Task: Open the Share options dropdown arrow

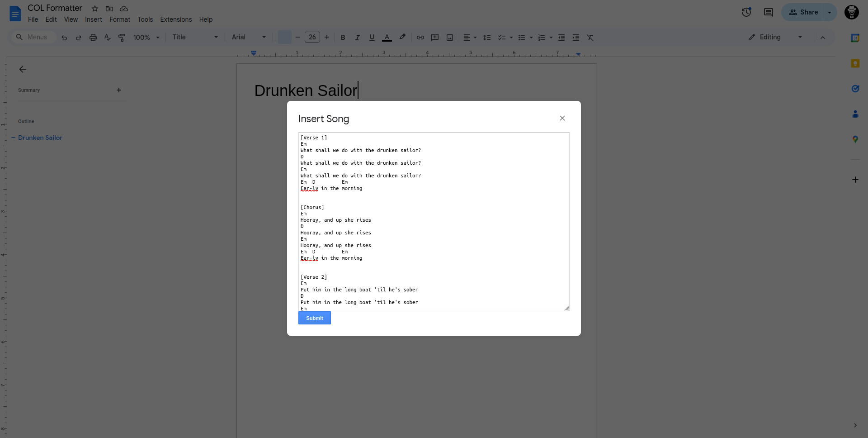Action: pyautogui.click(x=830, y=12)
